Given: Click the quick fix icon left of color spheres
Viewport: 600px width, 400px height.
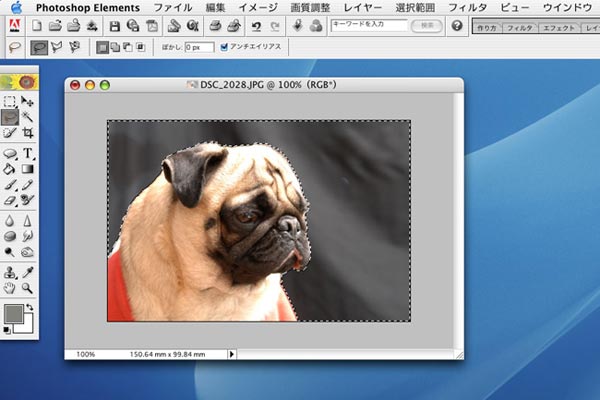Looking at the screenshot, I should (297, 26).
